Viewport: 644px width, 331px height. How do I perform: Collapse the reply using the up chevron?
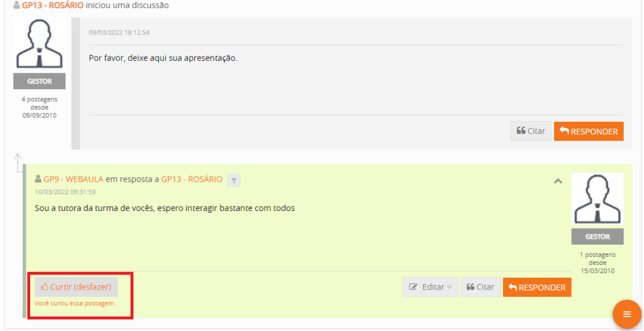pos(557,182)
